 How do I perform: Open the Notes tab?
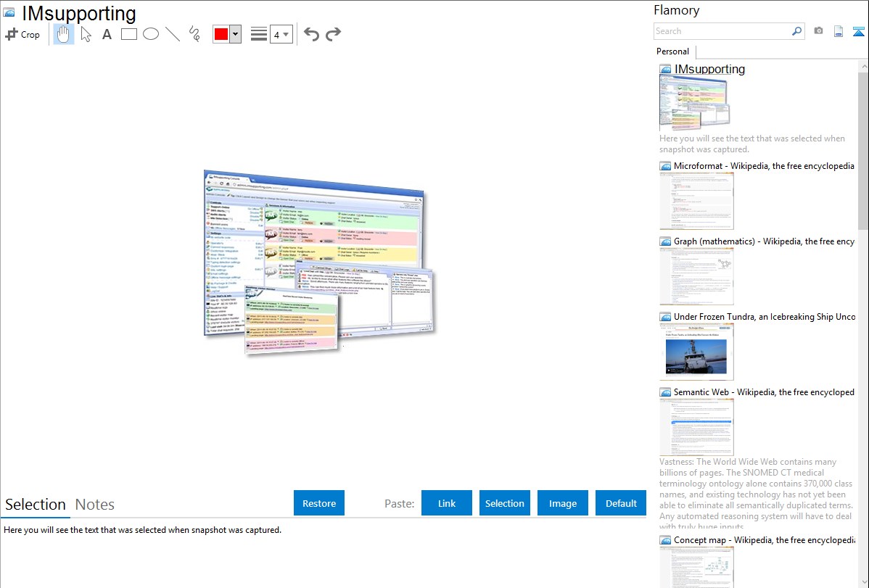pyautogui.click(x=95, y=505)
